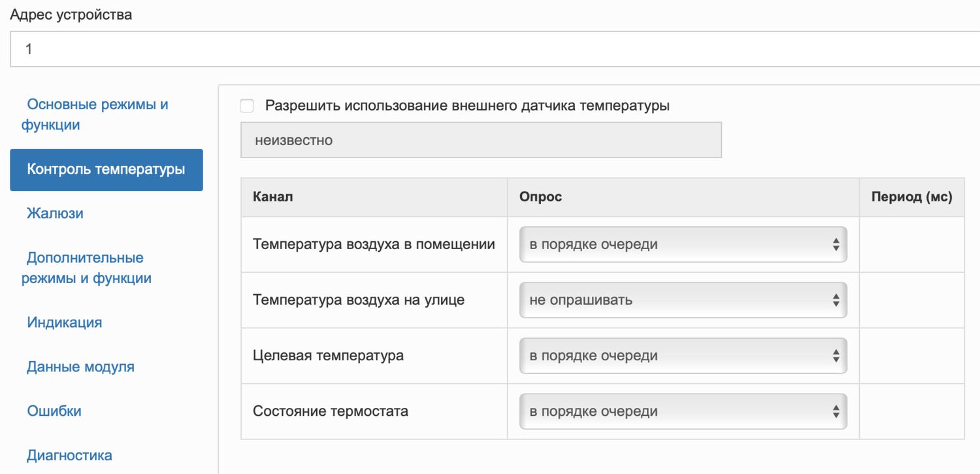Show the Ошибки tab
This screenshot has width=980, height=474.
click(x=54, y=411)
